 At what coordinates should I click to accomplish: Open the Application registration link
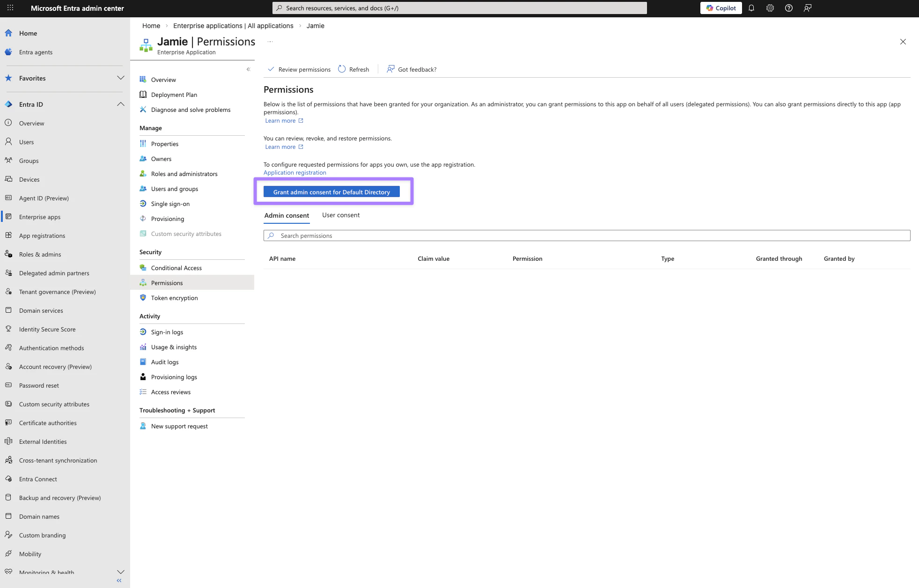295,173
